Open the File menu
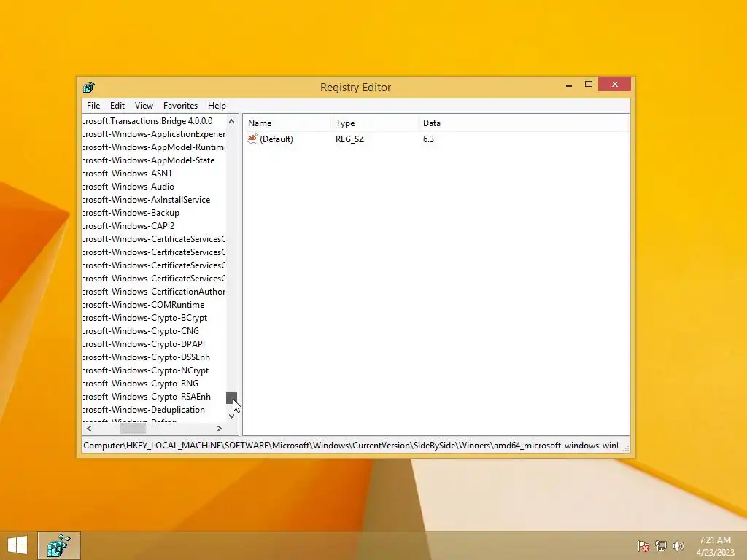 point(93,106)
